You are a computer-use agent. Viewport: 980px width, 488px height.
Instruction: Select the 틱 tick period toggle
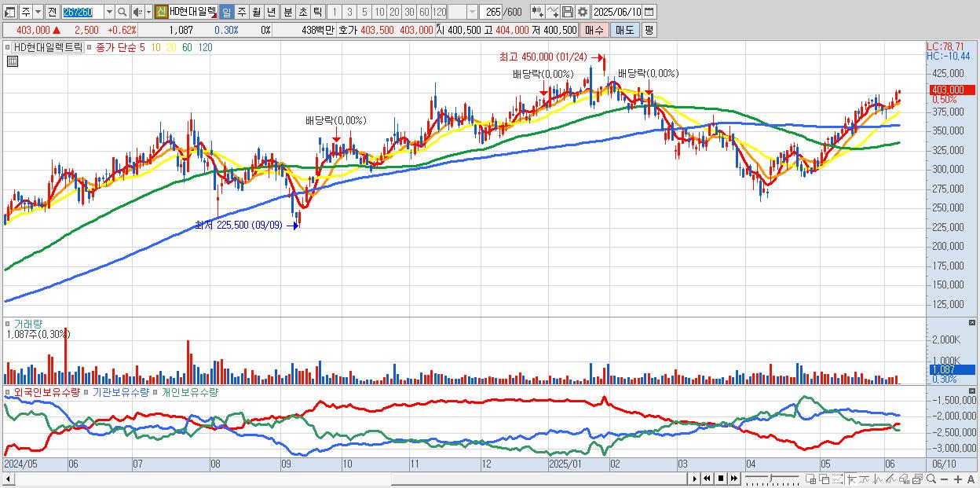click(x=317, y=12)
